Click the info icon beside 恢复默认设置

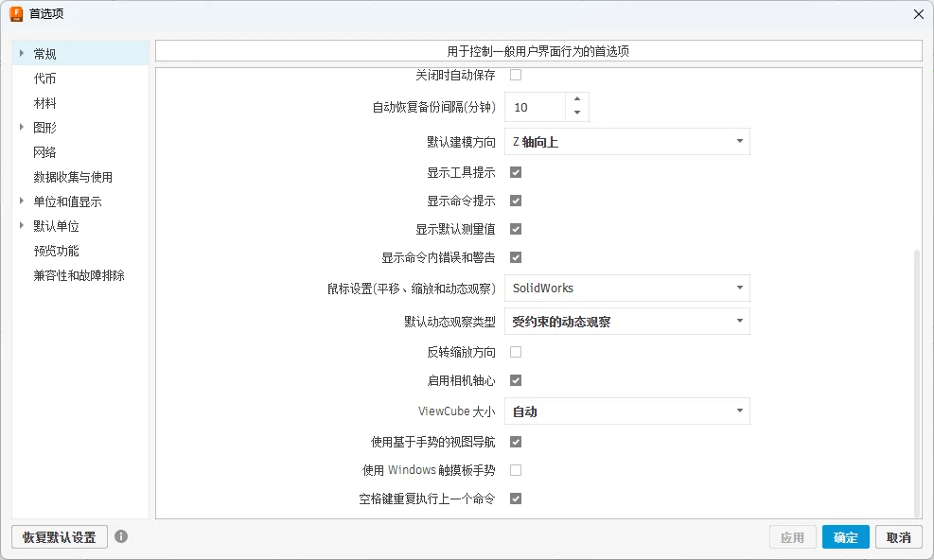click(121, 536)
